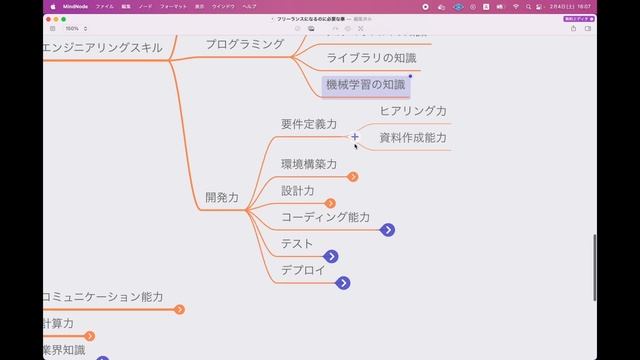
Task: Expand the テスト node chevron
Action: tap(331, 256)
